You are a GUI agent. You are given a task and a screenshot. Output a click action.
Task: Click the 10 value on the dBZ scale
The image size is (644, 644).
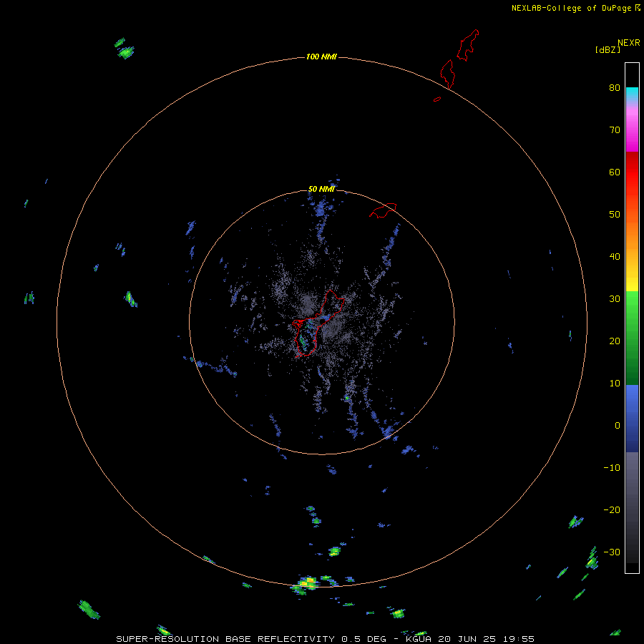tap(615, 384)
